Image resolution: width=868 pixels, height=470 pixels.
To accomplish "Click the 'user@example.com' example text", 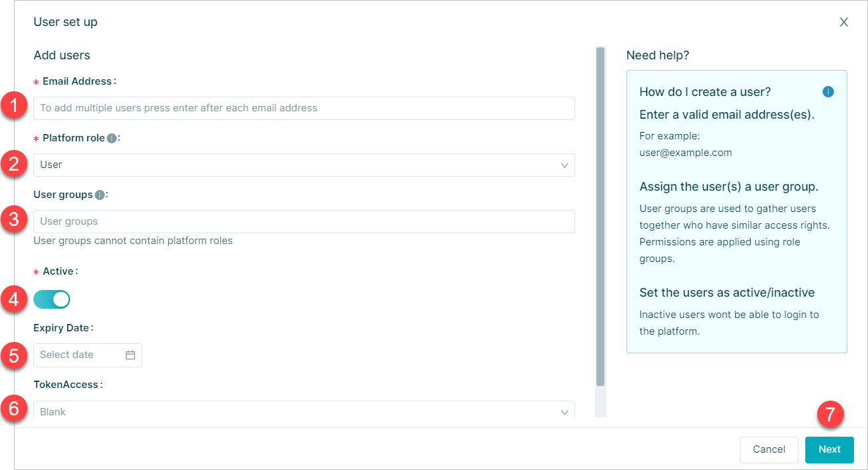I will 686,152.
